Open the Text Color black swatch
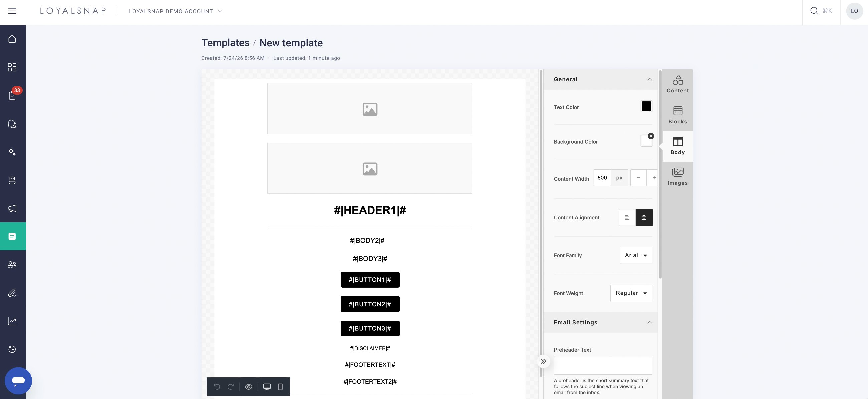Viewport: 868px width, 399px height. pos(646,106)
